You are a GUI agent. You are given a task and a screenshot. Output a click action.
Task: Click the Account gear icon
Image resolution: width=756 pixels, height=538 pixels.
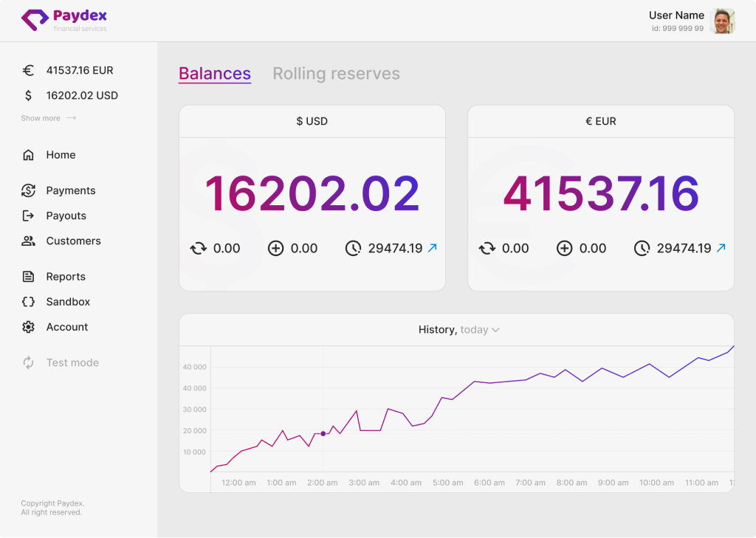[29, 327]
